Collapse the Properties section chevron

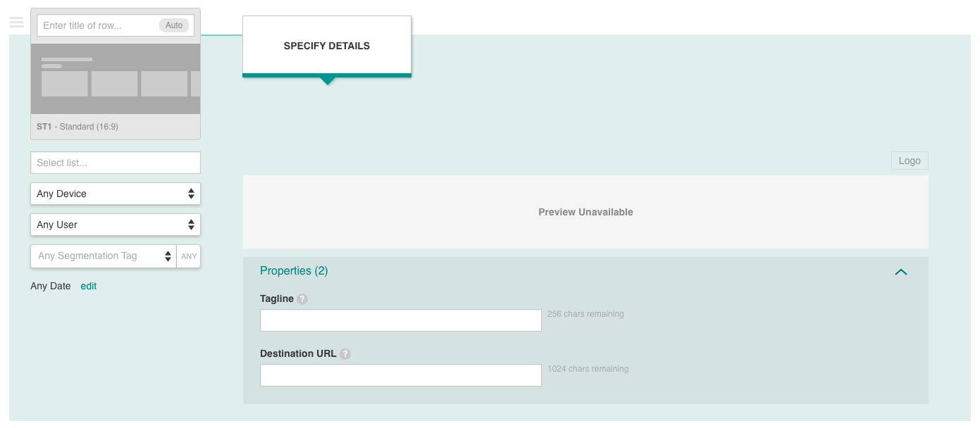[900, 272]
